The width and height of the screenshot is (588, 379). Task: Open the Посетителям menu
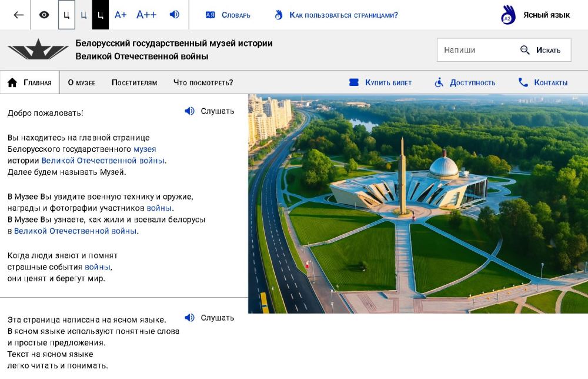134,83
